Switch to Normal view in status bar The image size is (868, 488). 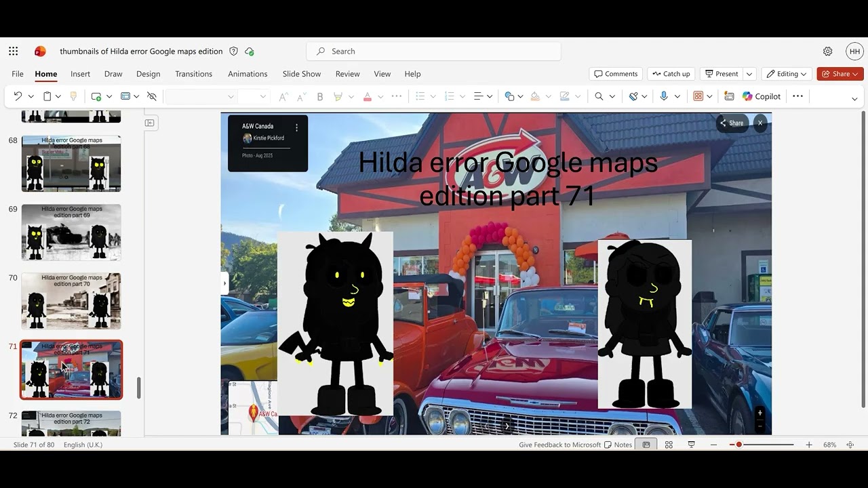coord(646,445)
